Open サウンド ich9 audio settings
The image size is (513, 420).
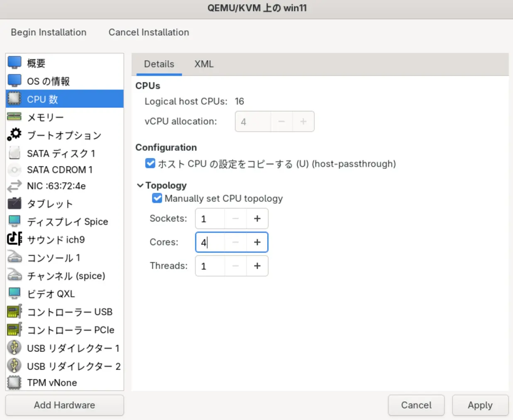15,239
